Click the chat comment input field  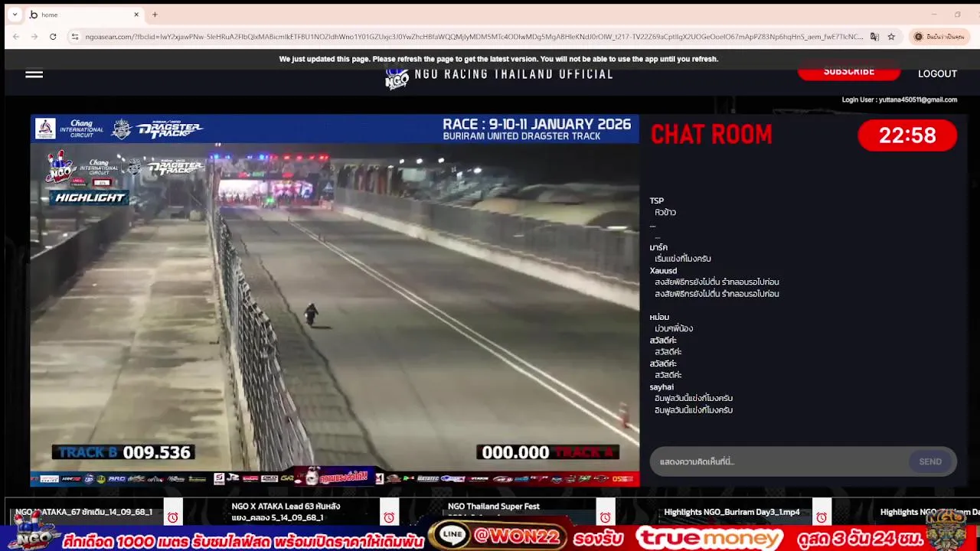[x=781, y=461]
